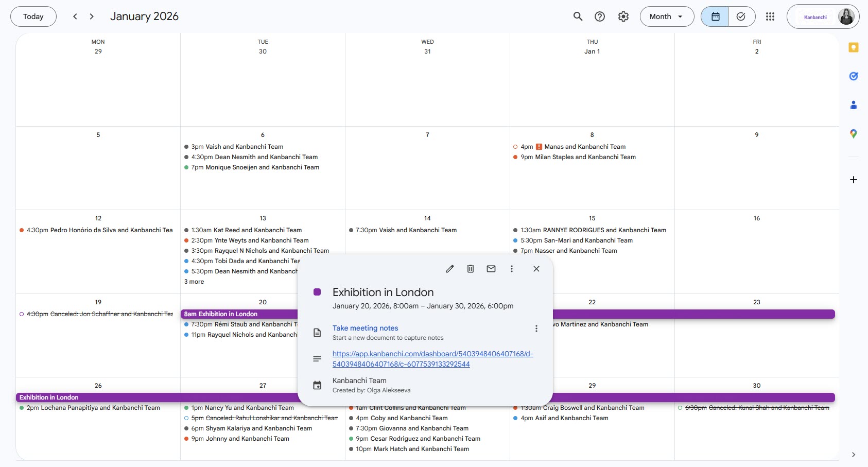Delete the Exhibition in London event
Viewport: 868px width, 467px height.
[x=470, y=268]
